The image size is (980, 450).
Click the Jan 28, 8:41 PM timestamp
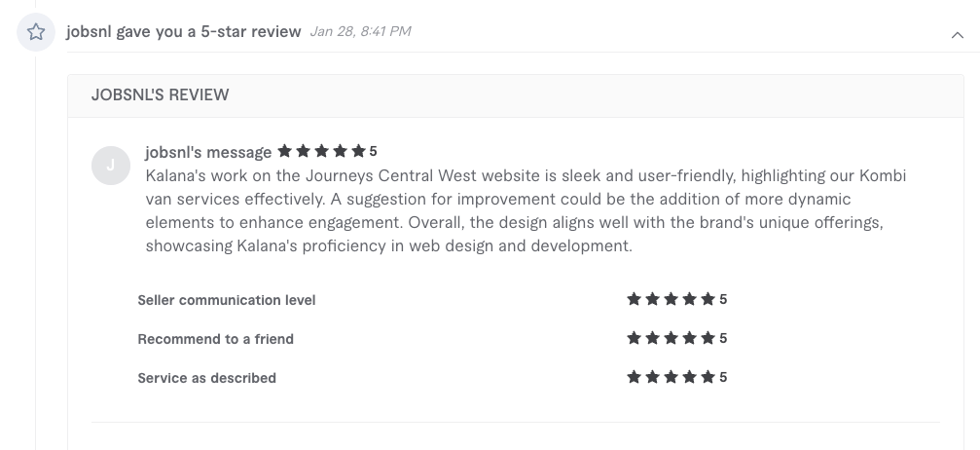pyautogui.click(x=361, y=31)
